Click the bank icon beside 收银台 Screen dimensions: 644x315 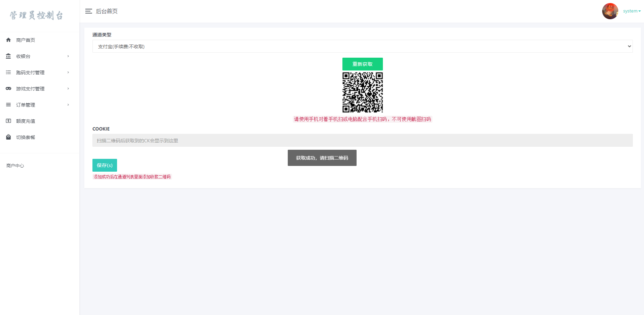[x=8, y=56]
